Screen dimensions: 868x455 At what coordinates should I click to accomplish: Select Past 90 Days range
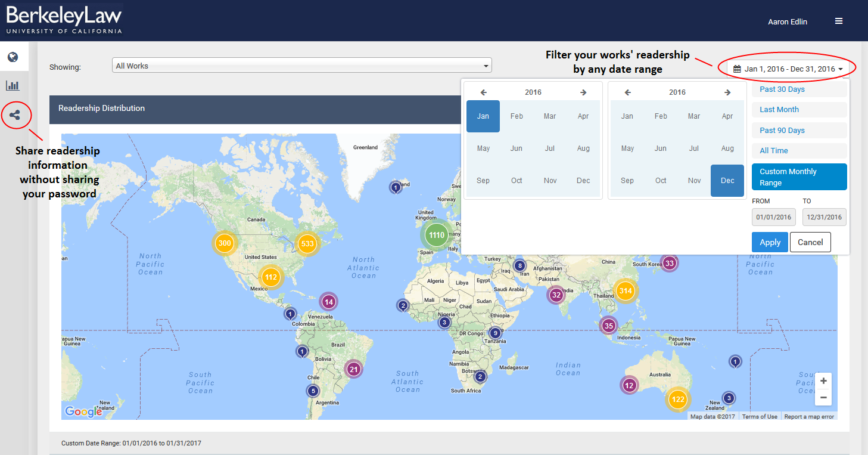(799, 130)
